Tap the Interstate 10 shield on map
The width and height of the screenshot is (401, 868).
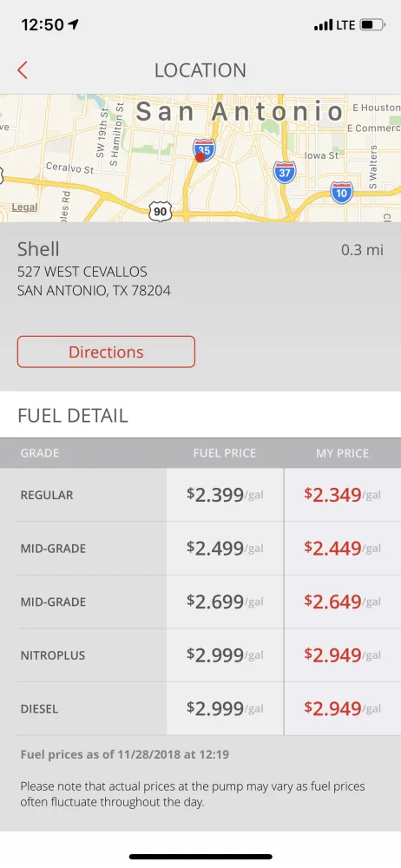pyautogui.click(x=342, y=193)
